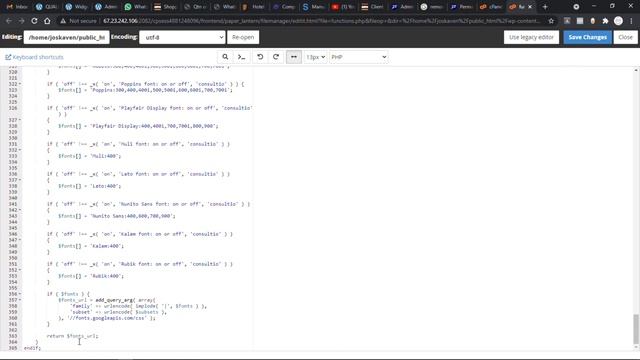Collapse code fold at line 356
This screenshot has height=360, width=640.
20,294
